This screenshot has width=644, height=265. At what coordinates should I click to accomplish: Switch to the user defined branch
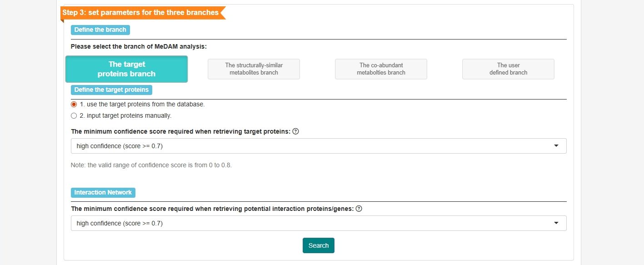coord(508,69)
